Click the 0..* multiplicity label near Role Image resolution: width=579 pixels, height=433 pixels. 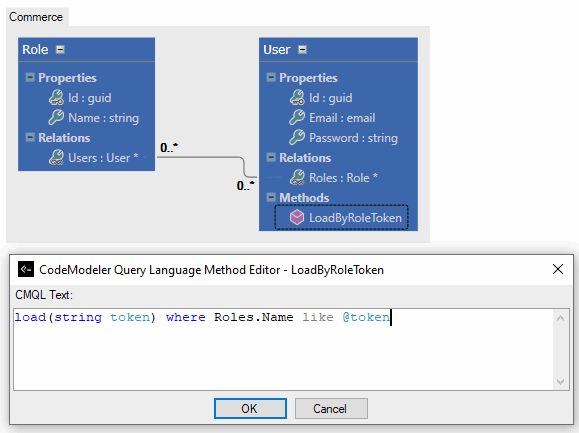[169, 148]
